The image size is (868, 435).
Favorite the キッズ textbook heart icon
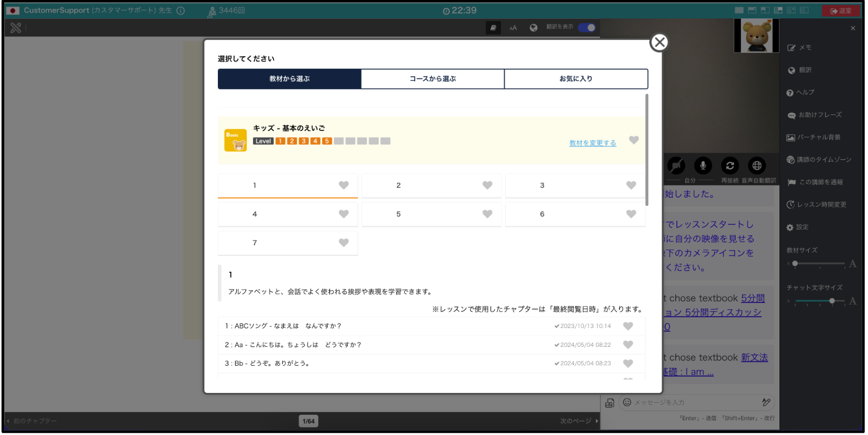pyautogui.click(x=634, y=140)
